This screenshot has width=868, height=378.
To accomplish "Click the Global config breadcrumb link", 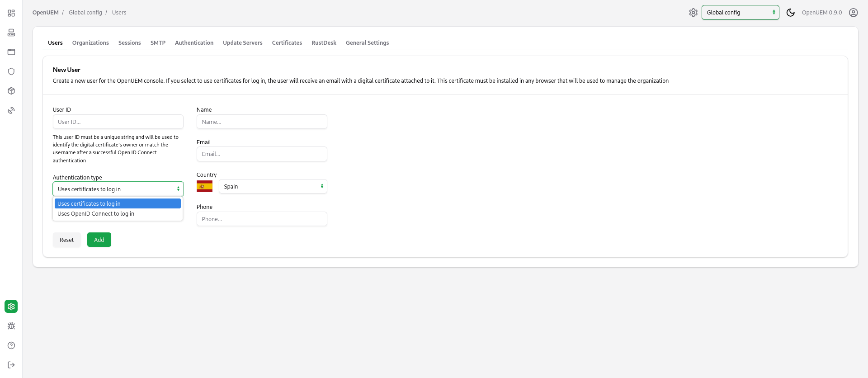I will coord(85,13).
